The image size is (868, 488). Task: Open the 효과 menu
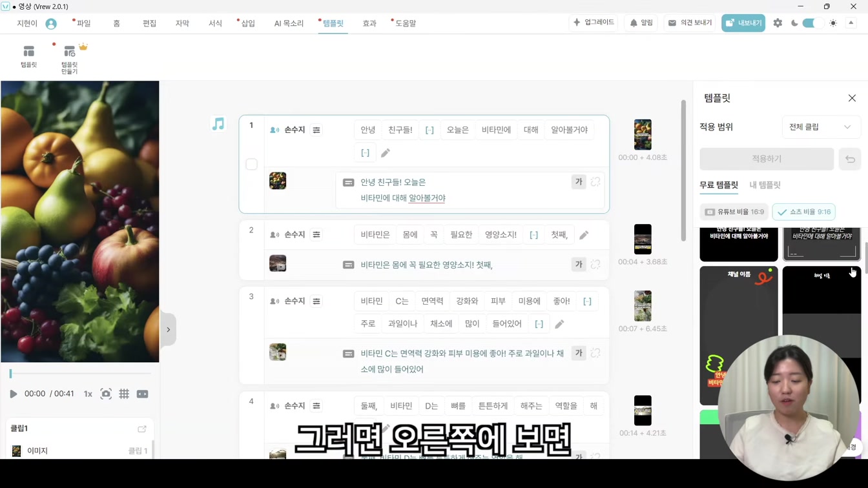pos(369,23)
